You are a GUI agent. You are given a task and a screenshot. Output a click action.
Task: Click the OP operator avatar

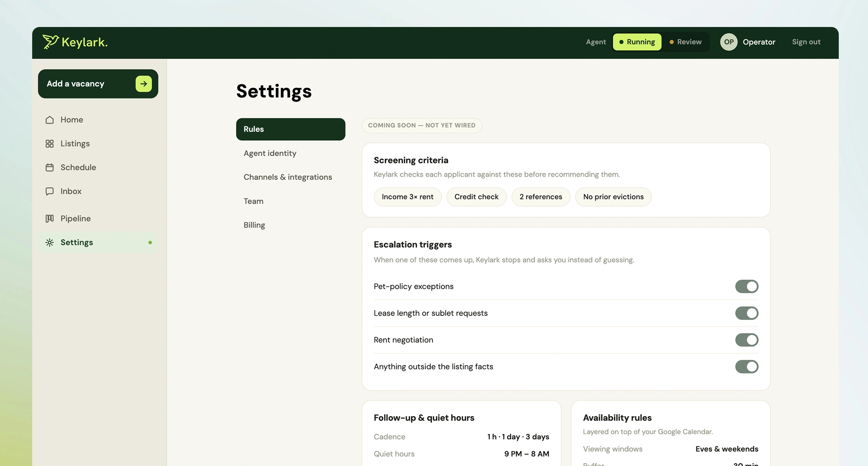729,42
